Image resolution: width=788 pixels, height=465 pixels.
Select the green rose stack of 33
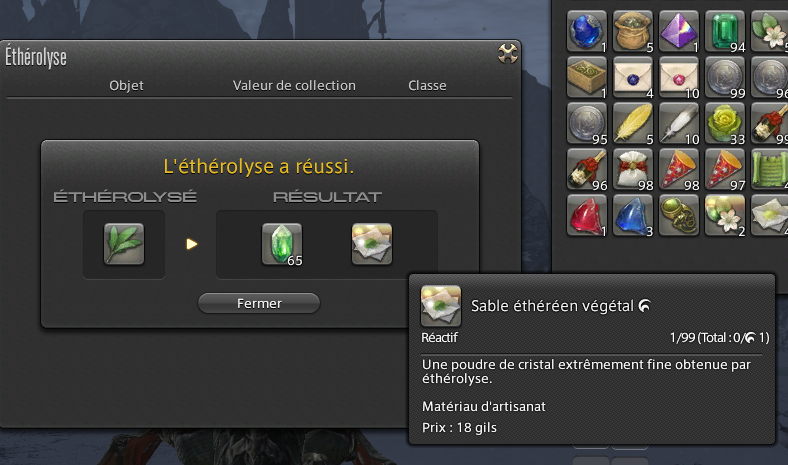click(x=725, y=123)
